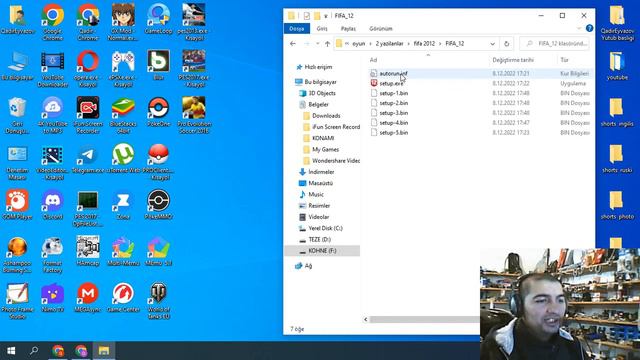Screen dimensions: 640x360
Task: Sort files by the Ad column
Action: click(x=428, y=60)
